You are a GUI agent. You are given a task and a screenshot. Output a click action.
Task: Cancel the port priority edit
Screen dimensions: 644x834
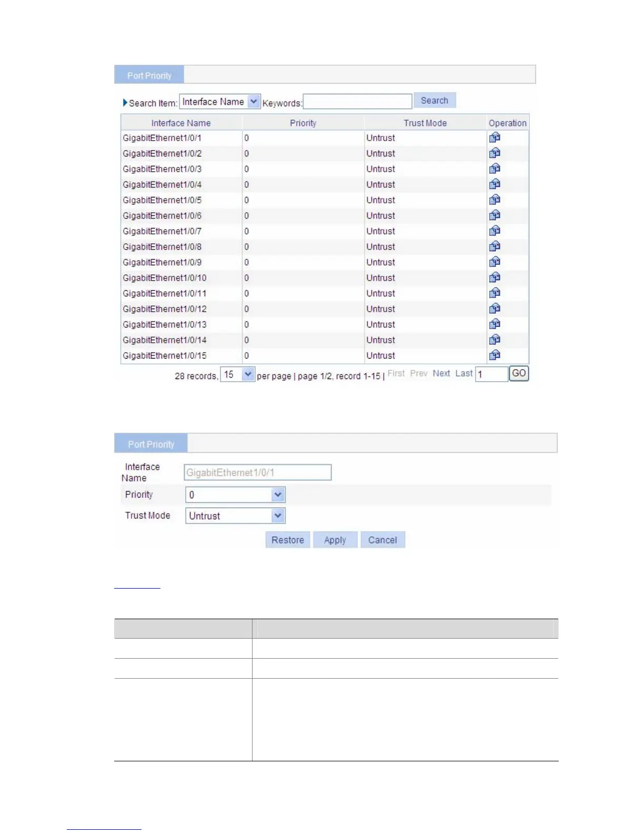pos(383,540)
